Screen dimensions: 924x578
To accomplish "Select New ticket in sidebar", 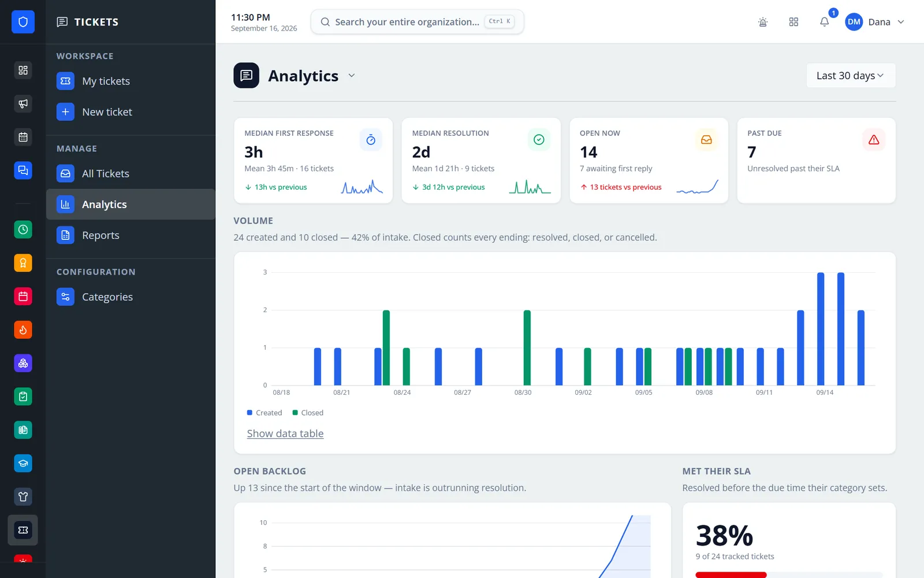I will [131, 112].
